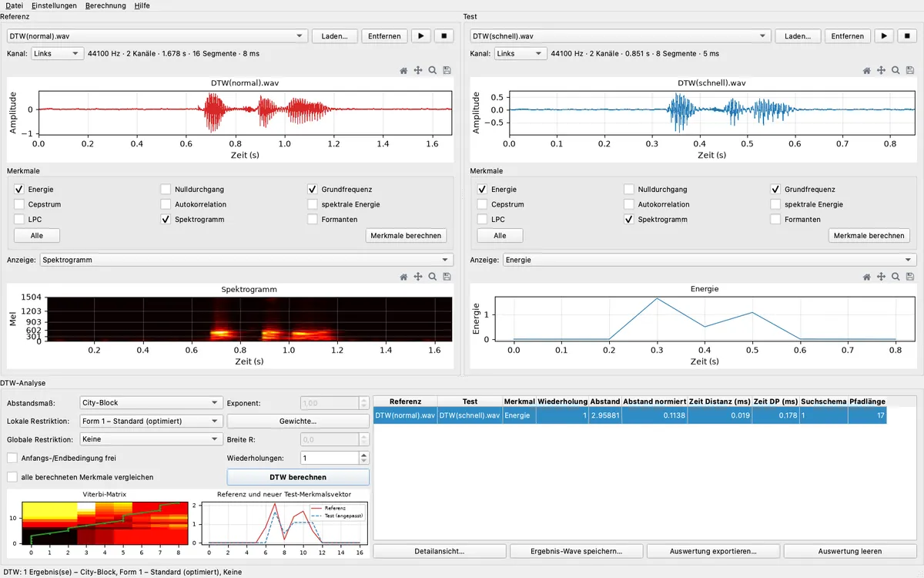Play the Referenz audio file
Viewport: 924px width, 578px height.
point(420,36)
